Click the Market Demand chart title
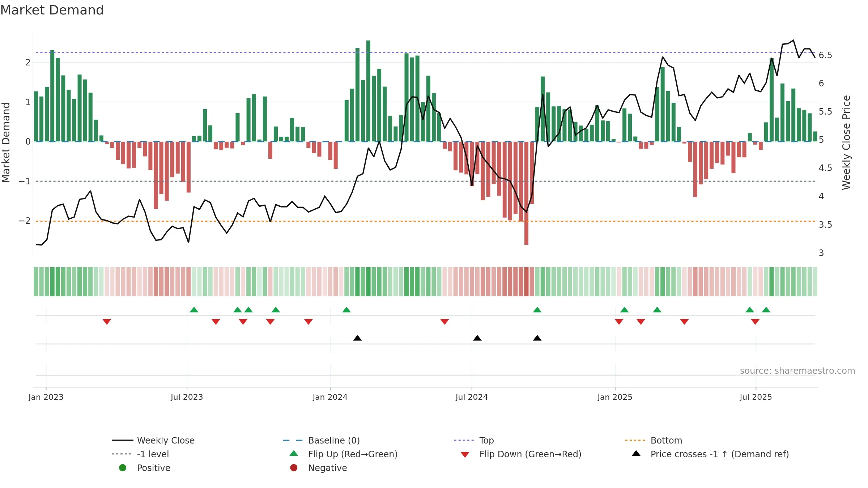This screenshot has width=868, height=488. [x=52, y=10]
